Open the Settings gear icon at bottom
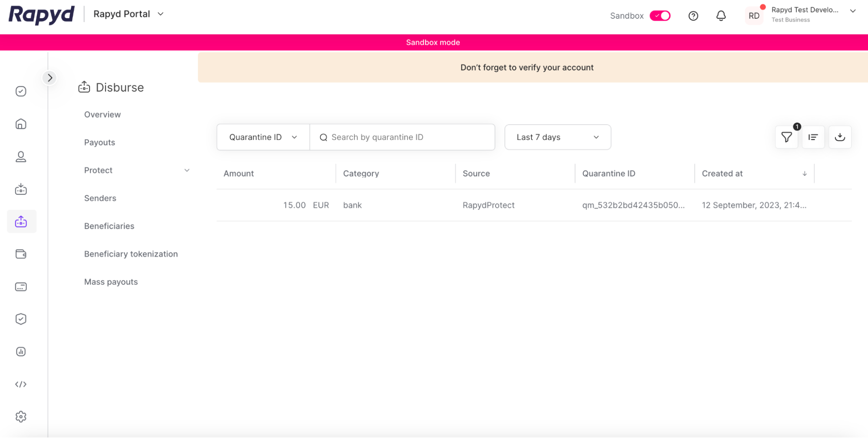The height and width of the screenshot is (438, 868). pos(20,416)
